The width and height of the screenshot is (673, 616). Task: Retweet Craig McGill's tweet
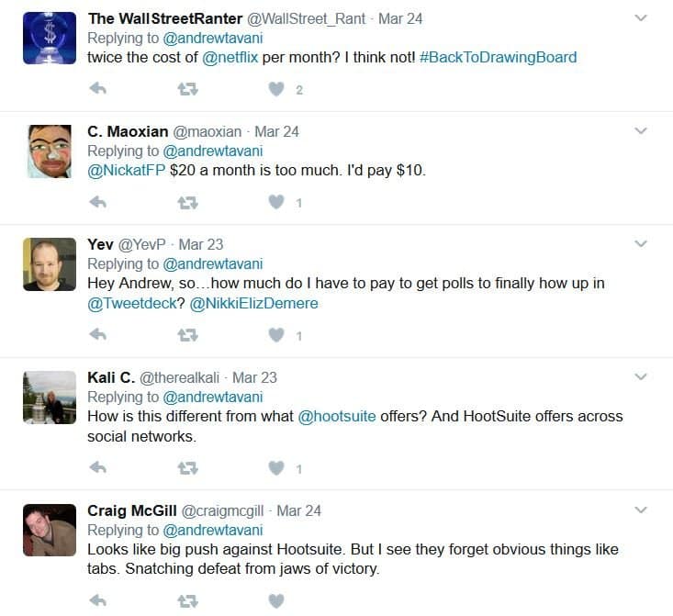[x=187, y=601]
